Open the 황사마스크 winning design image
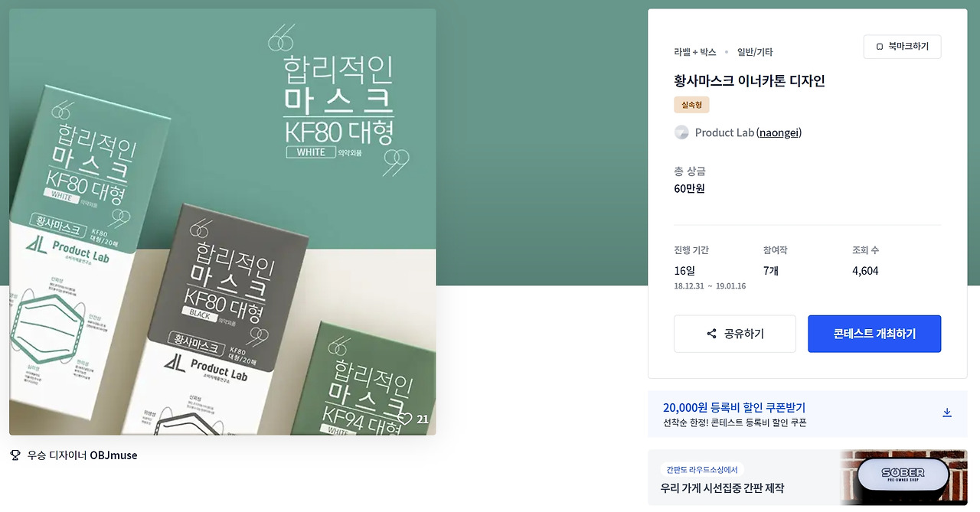Image resolution: width=980 pixels, height=512 pixels. click(223, 222)
